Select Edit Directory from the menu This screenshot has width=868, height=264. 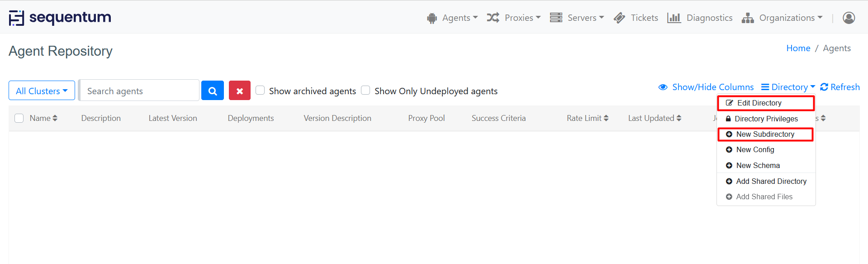[x=759, y=103]
